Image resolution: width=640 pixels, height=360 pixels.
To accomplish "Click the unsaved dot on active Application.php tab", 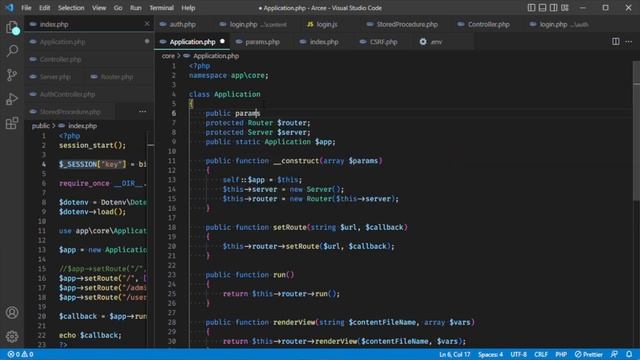I will pyautogui.click(x=222, y=41).
